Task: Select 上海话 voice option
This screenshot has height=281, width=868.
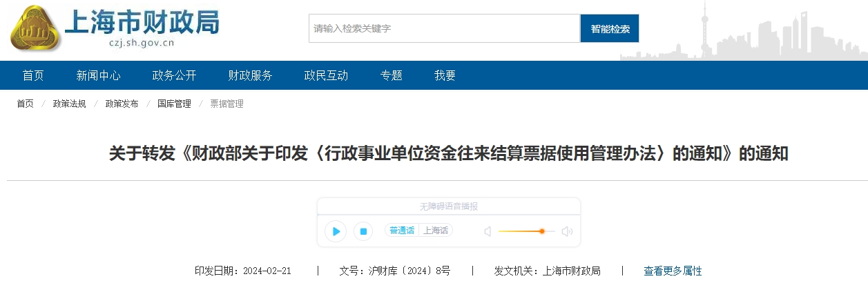Action: pos(436,231)
